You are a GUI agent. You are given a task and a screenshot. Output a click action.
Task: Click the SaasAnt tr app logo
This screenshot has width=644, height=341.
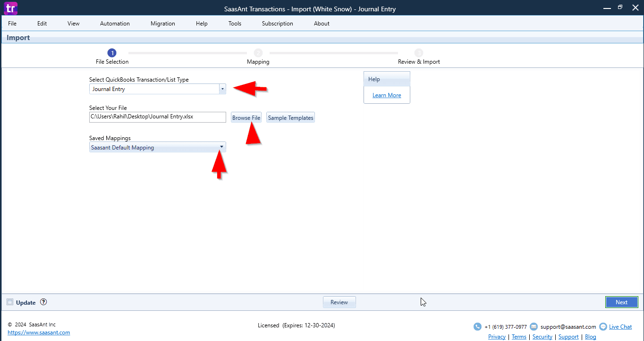[x=9, y=8]
